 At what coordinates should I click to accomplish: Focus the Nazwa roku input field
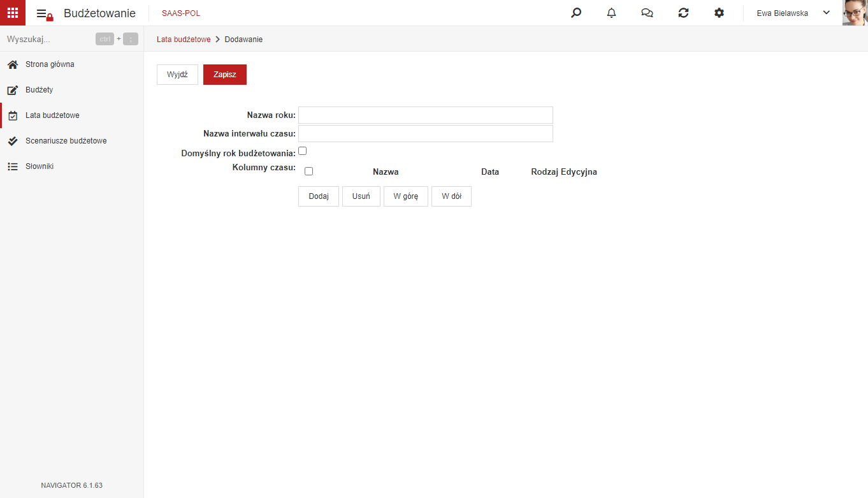[426, 115]
